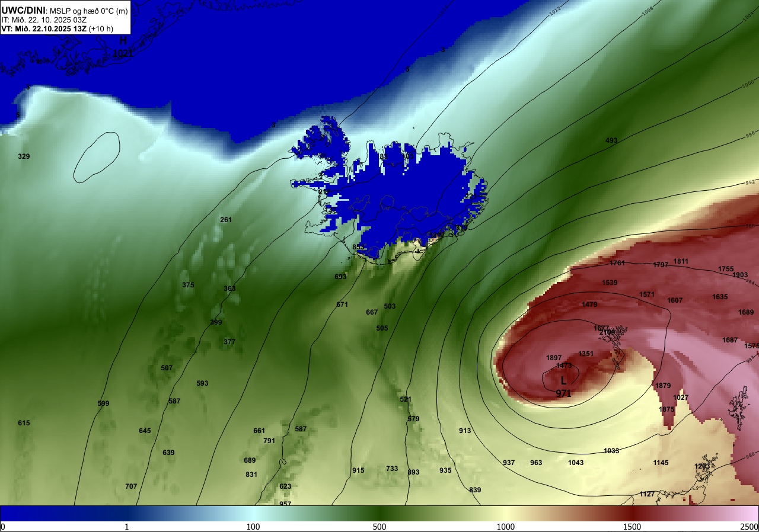The image size is (759, 532).
Task: Click the freezing level value 261
Action: [226, 220]
